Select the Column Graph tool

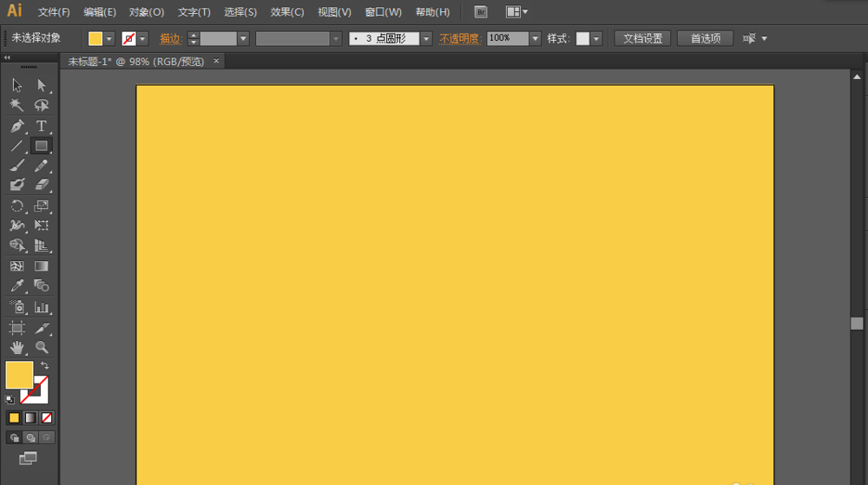click(41, 307)
